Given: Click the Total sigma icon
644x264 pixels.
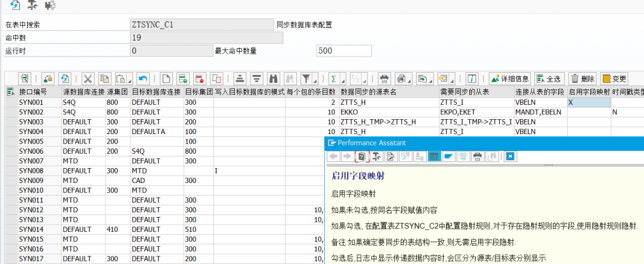Looking at the screenshot, I should tap(334, 79).
